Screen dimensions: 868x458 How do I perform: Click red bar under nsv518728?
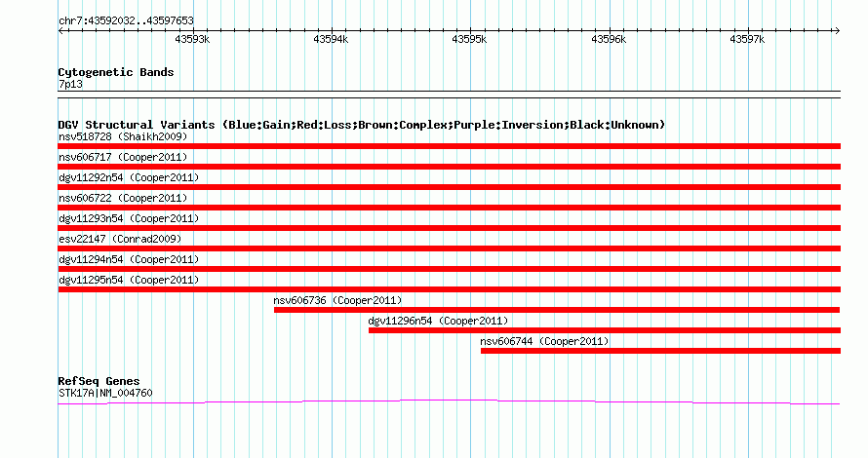[x=449, y=146]
